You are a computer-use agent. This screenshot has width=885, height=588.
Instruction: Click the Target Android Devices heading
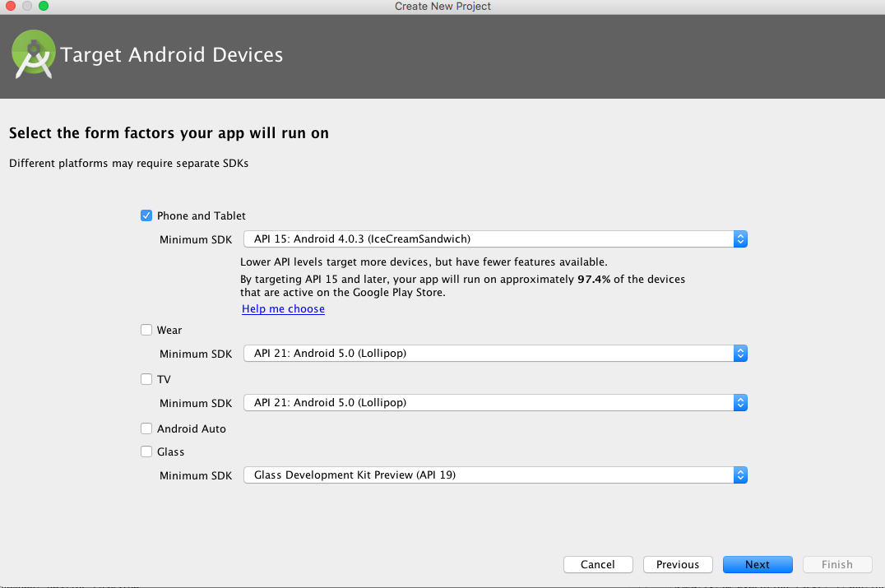pyautogui.click(x=172, y=55)
